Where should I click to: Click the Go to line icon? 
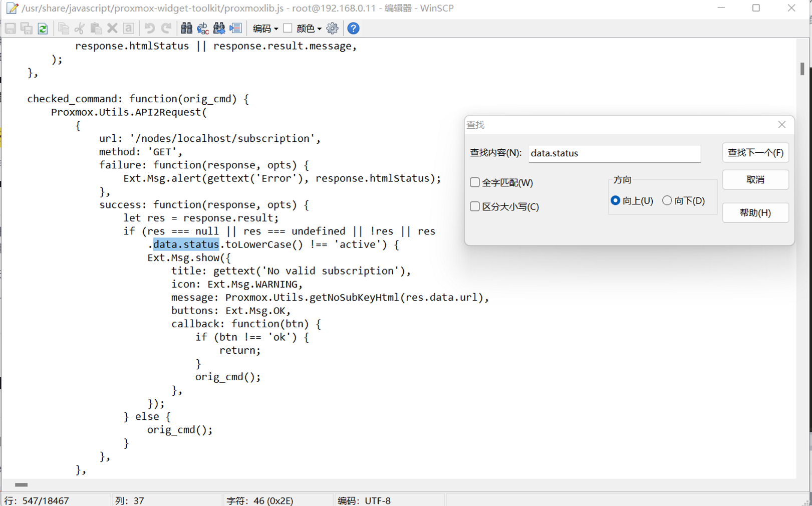coord(235,29)
